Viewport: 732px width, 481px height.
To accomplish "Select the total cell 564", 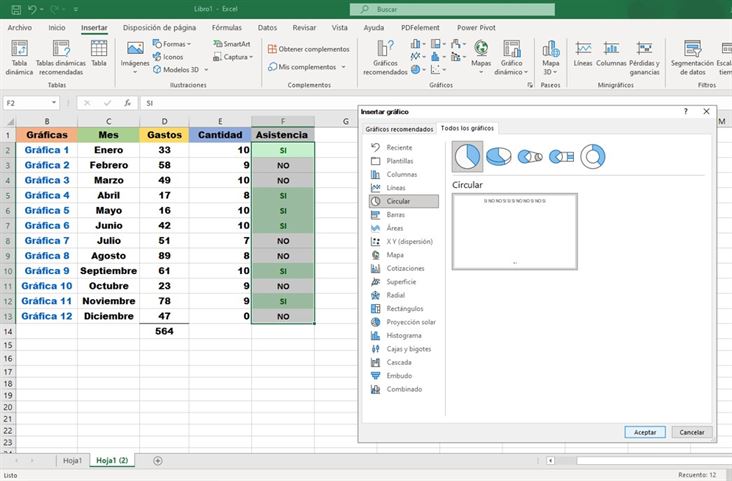I will pos(164,331).
